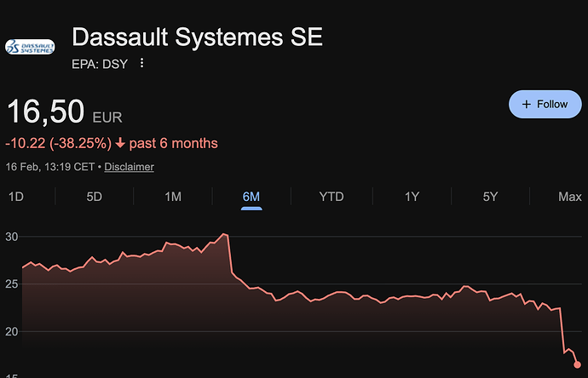This screenshot has height=378, width=588.
Task: Click the latest price dot on chart
Action: point(577,364)
